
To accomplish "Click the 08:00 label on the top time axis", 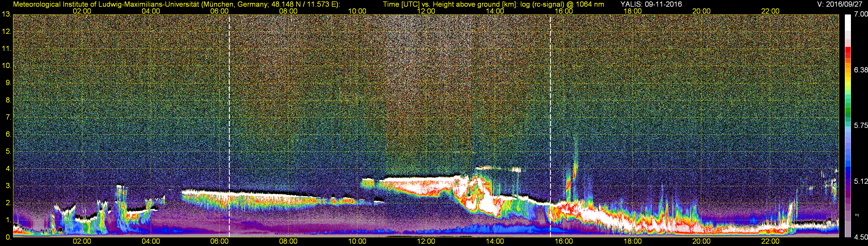I will coord(288,11).
